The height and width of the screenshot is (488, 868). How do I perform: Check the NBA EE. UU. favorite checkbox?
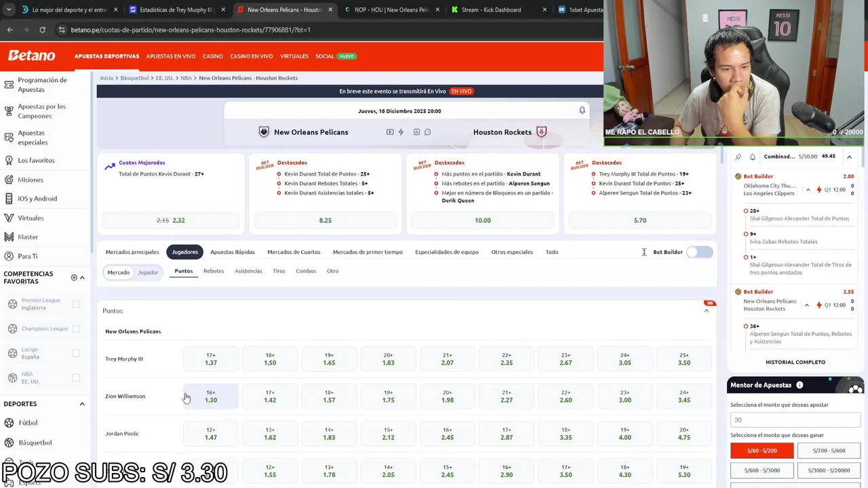(76, 378)
